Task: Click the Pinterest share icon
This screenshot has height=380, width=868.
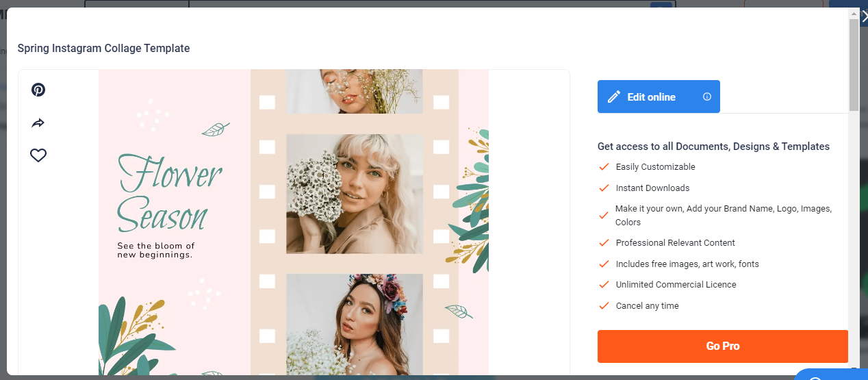Action: tap(38, 90)
